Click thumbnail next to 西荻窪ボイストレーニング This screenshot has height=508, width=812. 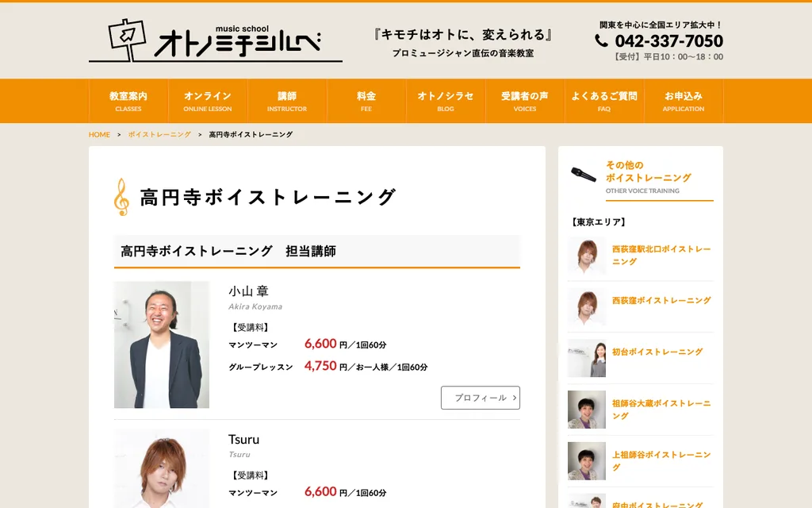pos(587,306)
